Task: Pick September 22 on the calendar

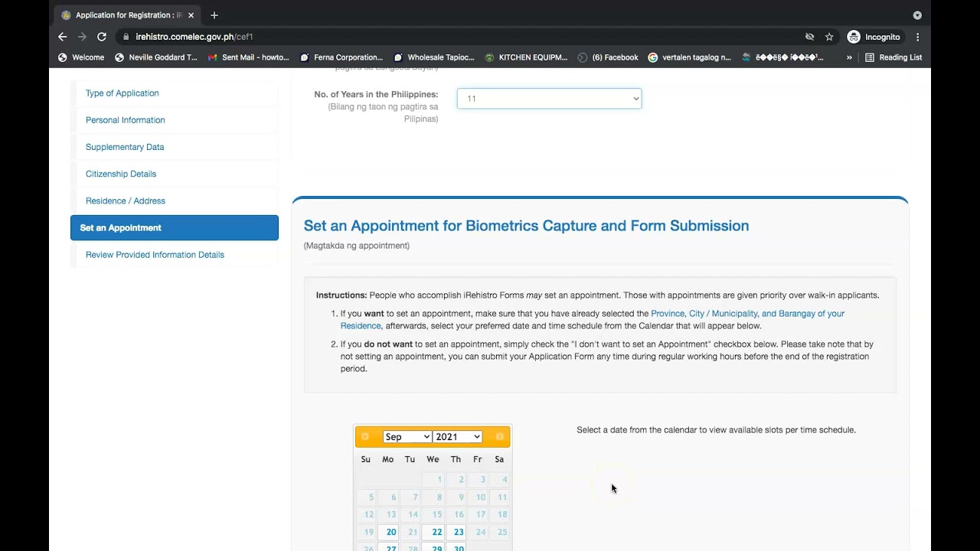Action: click(433, 533)
